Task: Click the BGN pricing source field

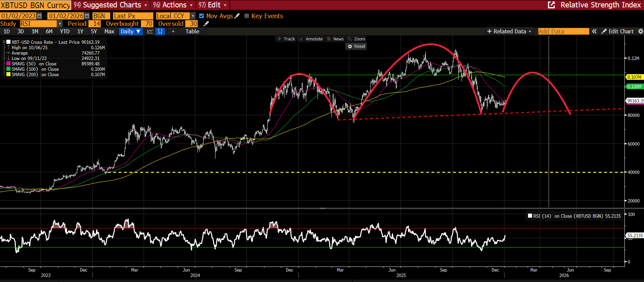Action: tap(101, 16)
